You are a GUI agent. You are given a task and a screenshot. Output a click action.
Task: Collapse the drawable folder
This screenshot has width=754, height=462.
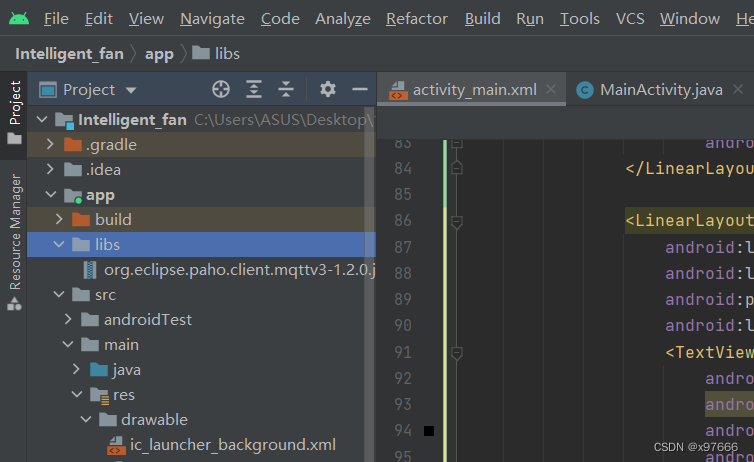pyautogui.click(x=88, y=419)
